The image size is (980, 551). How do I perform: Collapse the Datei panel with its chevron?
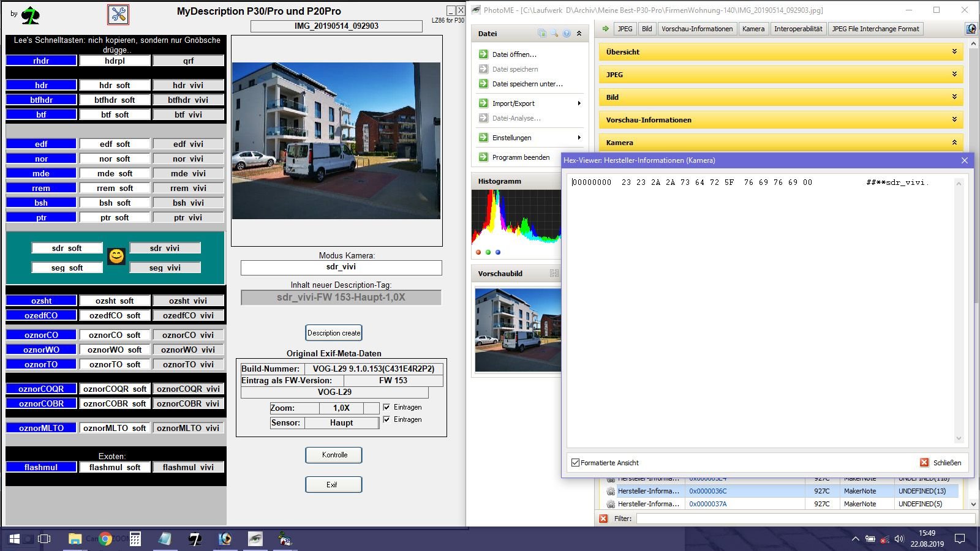tap(579, 34)
